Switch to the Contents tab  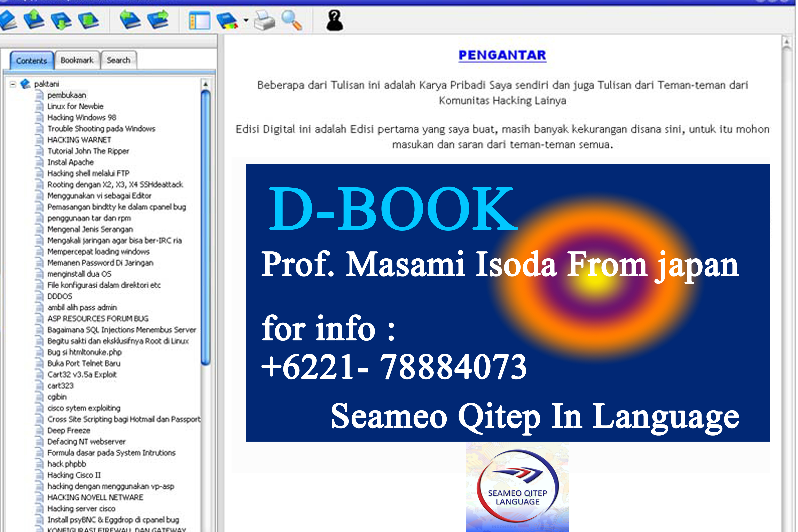32,60
